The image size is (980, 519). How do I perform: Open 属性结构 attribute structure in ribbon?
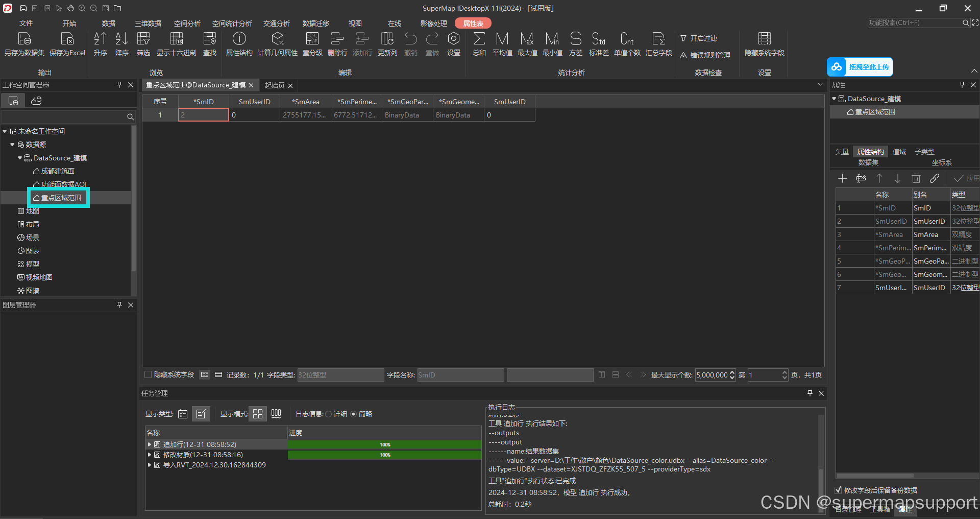coord(239,39)
